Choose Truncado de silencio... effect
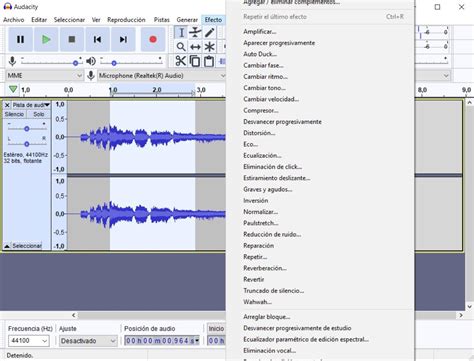This screenshot has height=361, width=474. point(274,291)
